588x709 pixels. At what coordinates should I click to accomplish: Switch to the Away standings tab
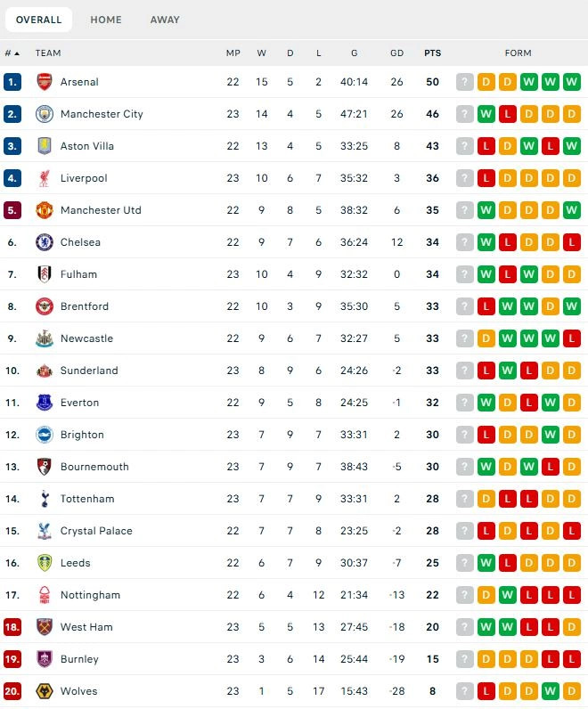(x=165, y=20)
